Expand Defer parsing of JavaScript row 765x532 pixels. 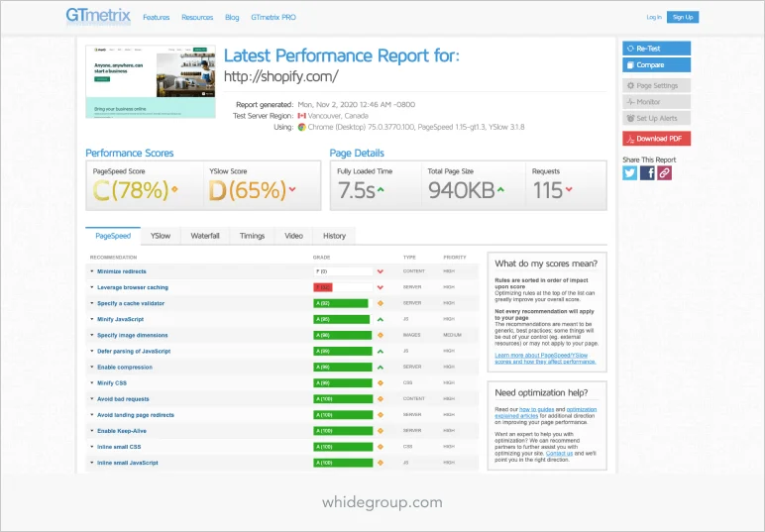(92, 351)
